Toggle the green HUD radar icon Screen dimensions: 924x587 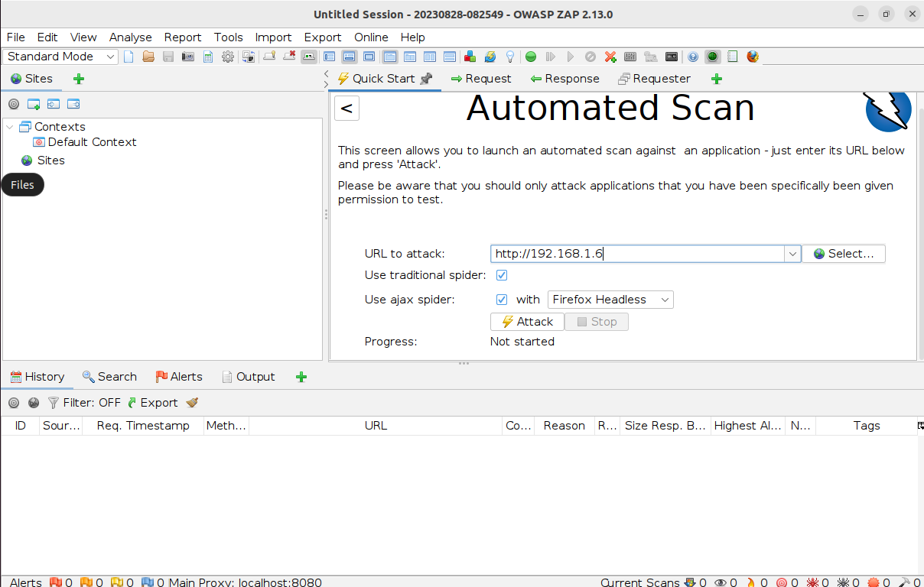(712, 57)
